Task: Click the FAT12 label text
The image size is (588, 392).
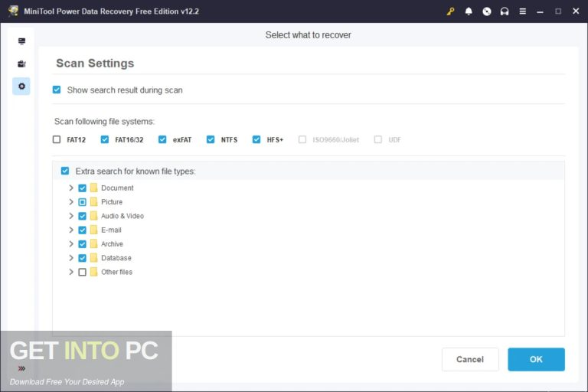Action: coord(76,140)
